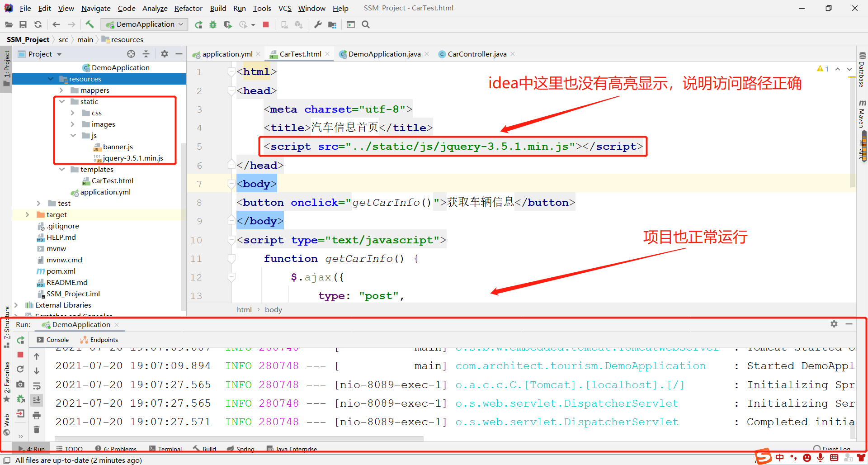Hide the Project panel with minus icon
Viewport: 868px width, 465px height.
(179, 54)
